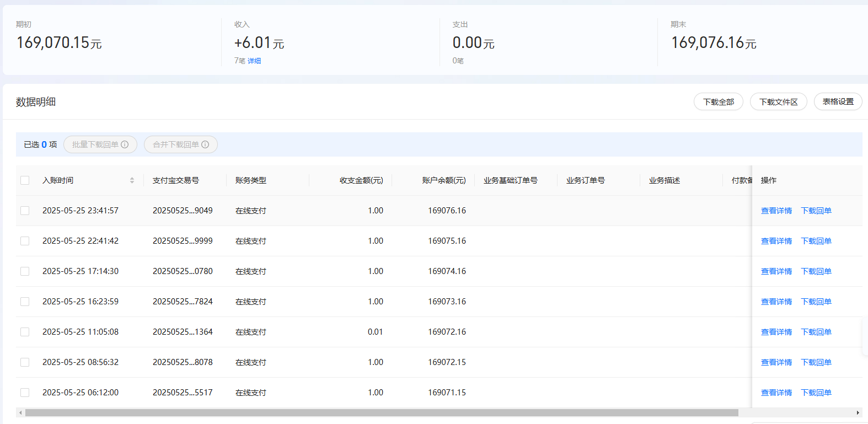Click the 数据明细 section heading
The image size is (868, 424).
coord(36,102)
